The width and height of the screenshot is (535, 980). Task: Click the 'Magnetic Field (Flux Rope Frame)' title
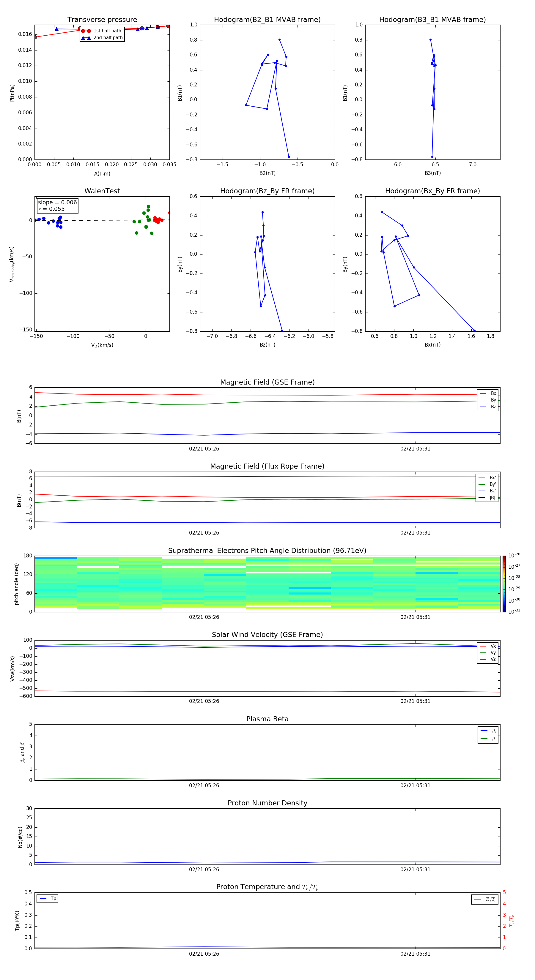[x=267, y=467]
